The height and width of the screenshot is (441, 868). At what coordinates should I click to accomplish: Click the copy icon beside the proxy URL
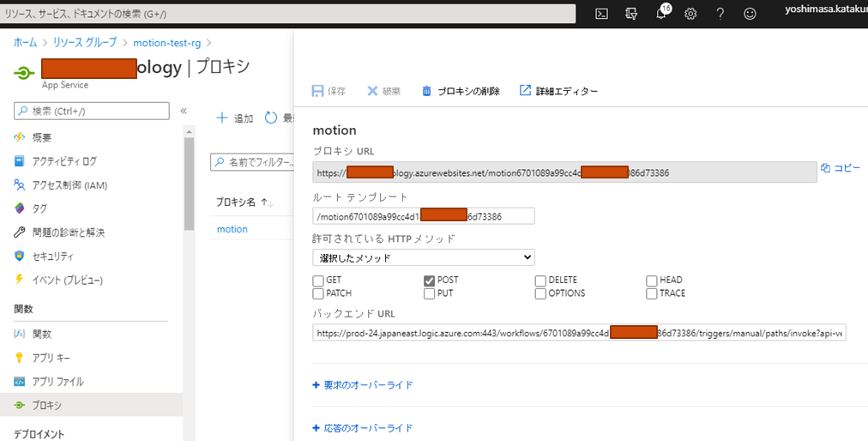pyautogui.click(x=825, y=168)
